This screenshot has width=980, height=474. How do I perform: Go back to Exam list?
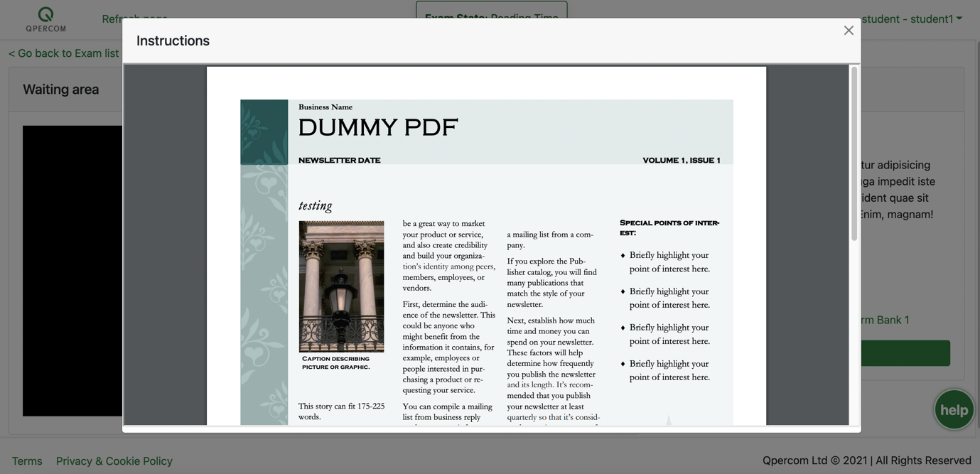click(x=64, y=53)
